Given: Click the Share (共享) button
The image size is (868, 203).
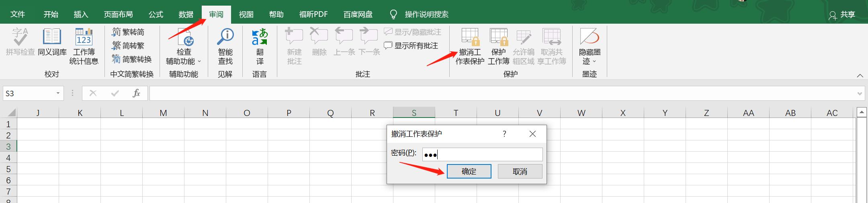Looking at the screenshot, I should [x=842, y=14].
